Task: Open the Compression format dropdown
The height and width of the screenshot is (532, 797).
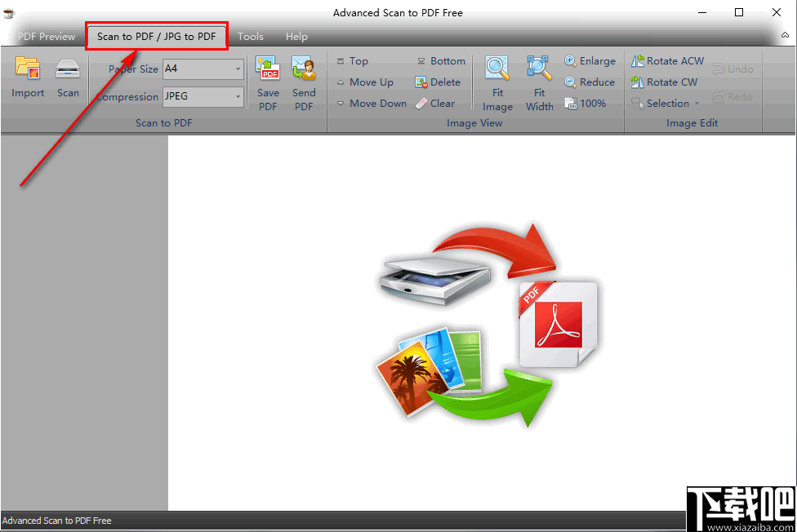Action: [237, 96]
